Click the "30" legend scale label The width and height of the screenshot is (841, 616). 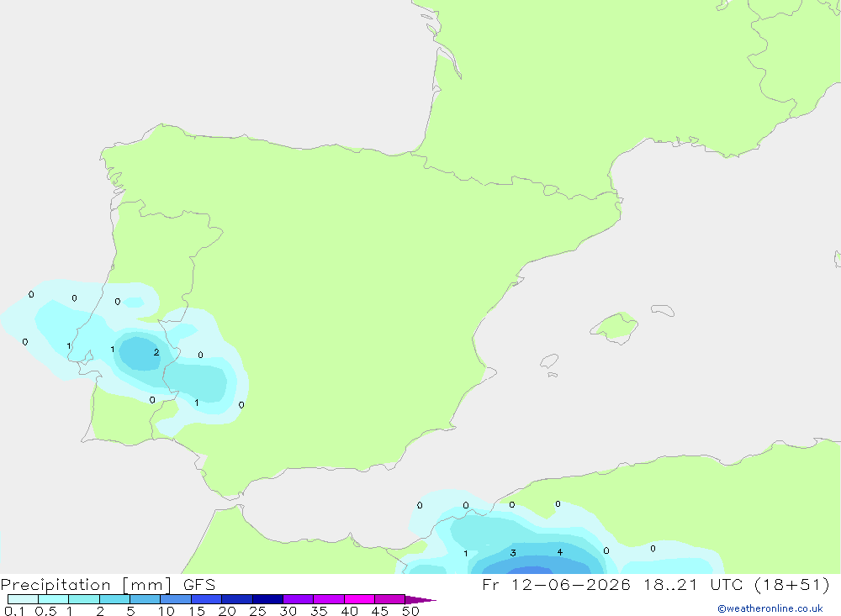[x=288, y=611]
